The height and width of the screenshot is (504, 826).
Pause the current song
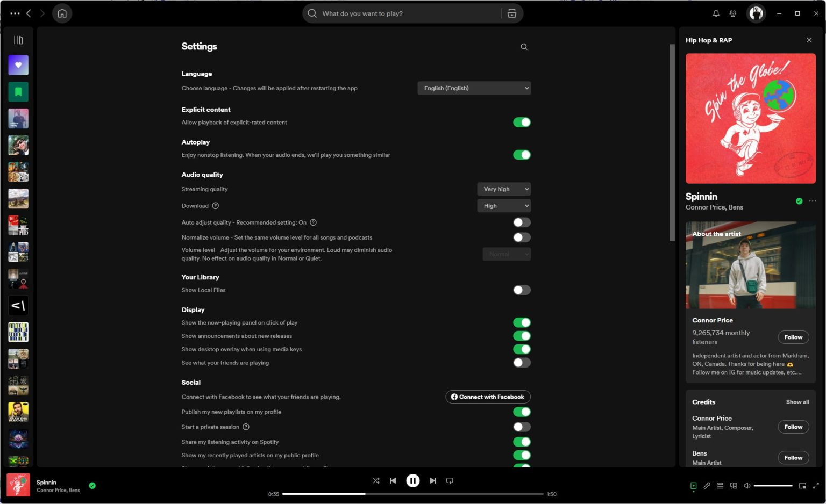click(413, 481)
